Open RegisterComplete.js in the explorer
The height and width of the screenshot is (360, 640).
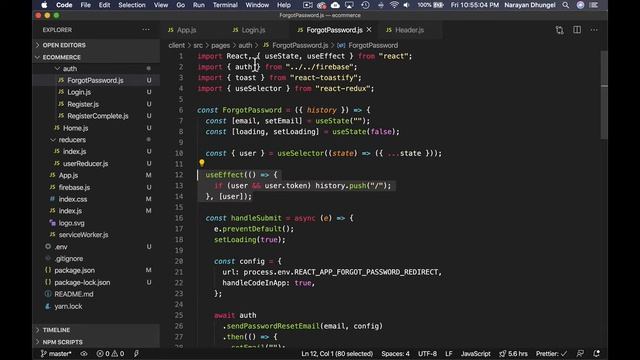[98, 116]
